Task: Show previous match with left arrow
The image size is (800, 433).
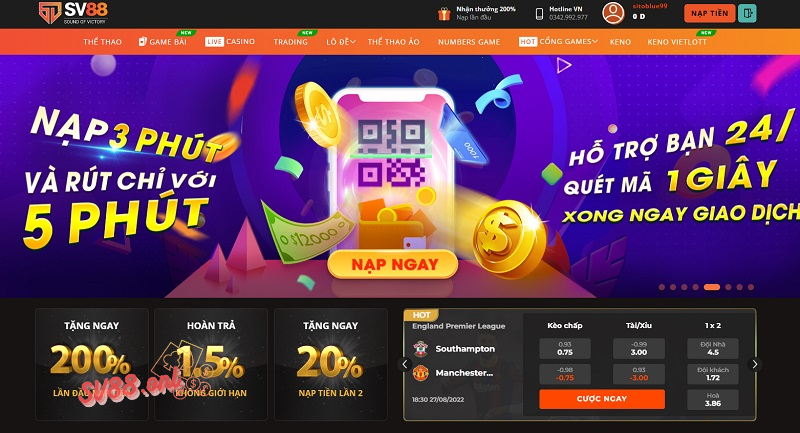Action: coord(405,364)
